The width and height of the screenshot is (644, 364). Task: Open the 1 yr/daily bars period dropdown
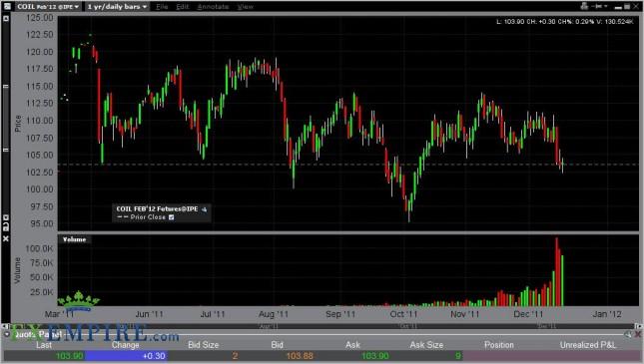(117, 7)
